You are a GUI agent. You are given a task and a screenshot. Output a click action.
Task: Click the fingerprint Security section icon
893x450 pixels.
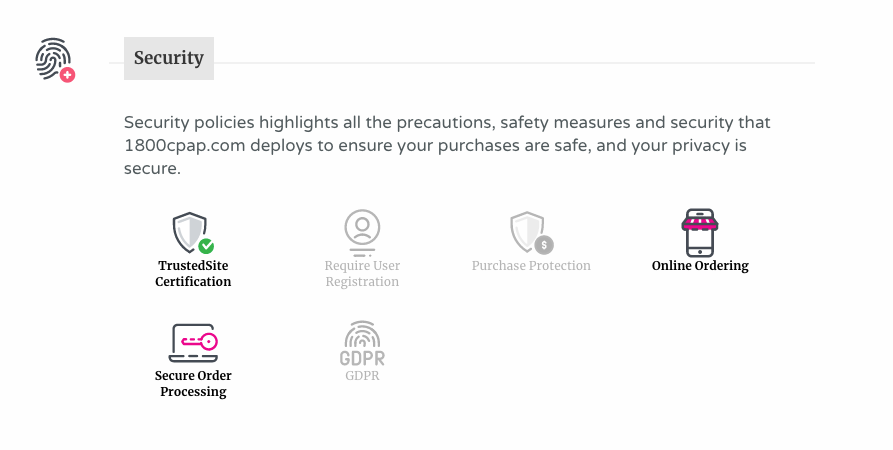55,60
